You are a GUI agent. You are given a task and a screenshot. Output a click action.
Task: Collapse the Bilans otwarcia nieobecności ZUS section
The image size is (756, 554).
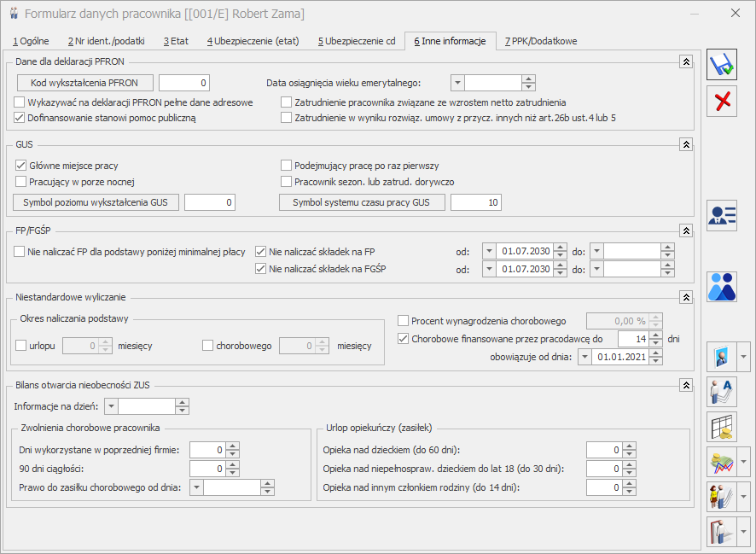[x=686, y=385]
